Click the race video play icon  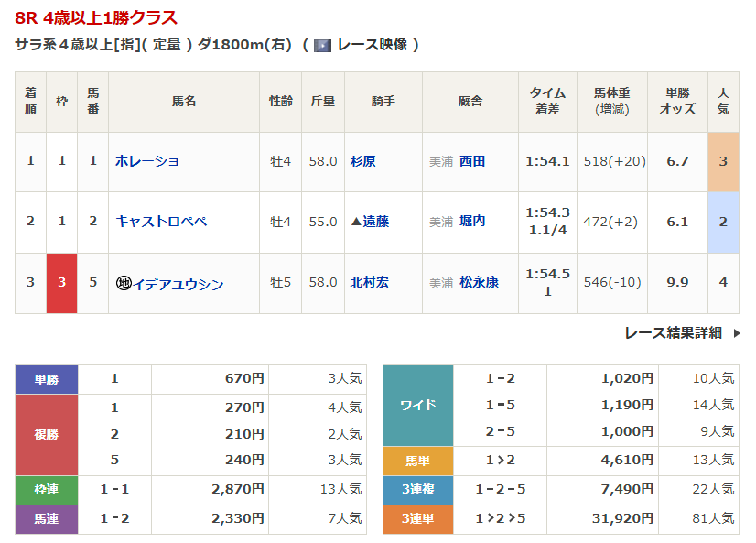(322, 45)
